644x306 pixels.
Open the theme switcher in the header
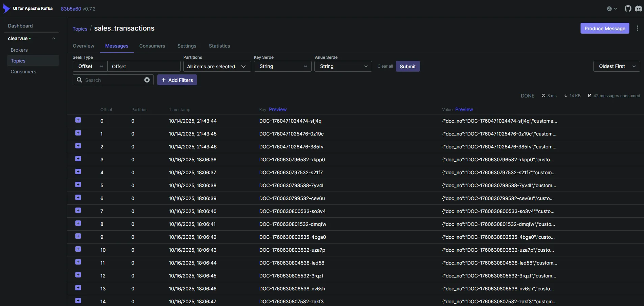point(612,9)
